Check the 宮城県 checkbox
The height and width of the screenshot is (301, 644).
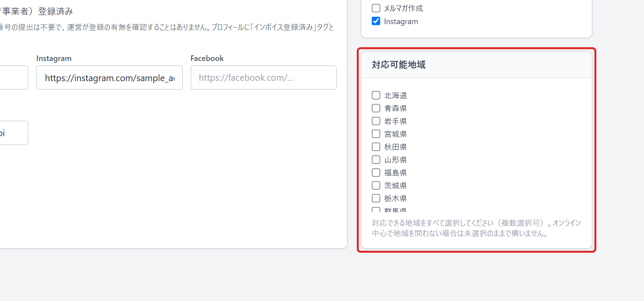(376, 134)
